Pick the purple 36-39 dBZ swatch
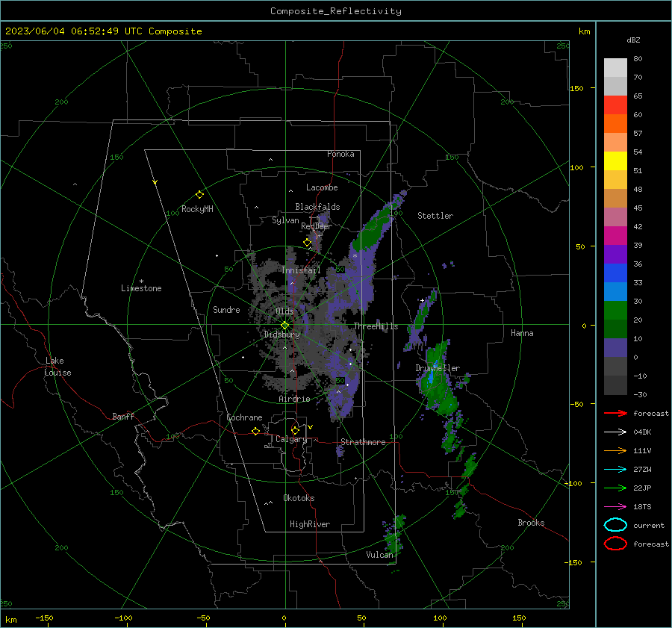The height and width of the screenshot is (628, 672). click(x=615, y=255)
